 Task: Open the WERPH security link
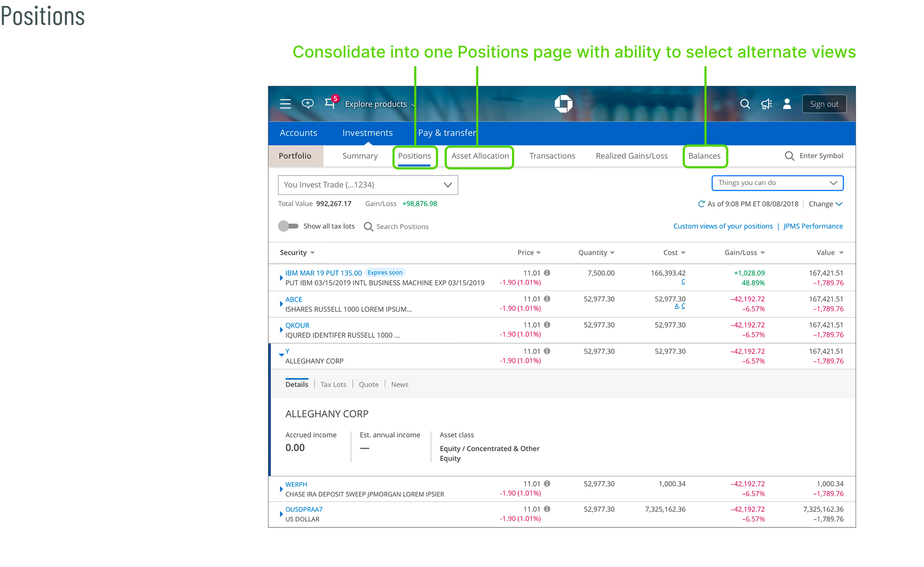[x=296, y=484]
